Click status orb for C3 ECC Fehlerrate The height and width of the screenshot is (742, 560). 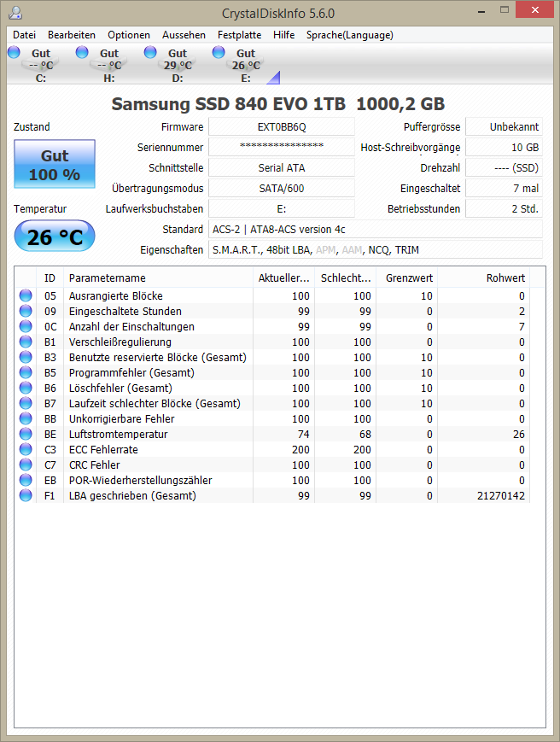click(26, 449)
